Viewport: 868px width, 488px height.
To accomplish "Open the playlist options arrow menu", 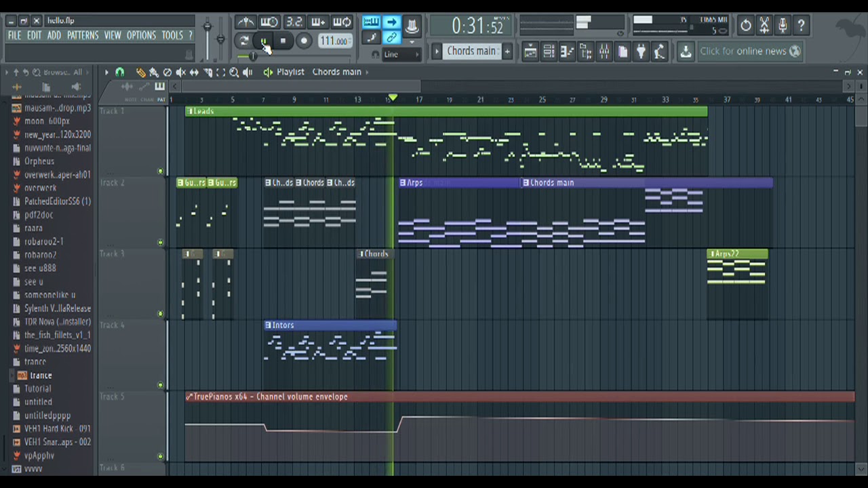I will point(106,72).
